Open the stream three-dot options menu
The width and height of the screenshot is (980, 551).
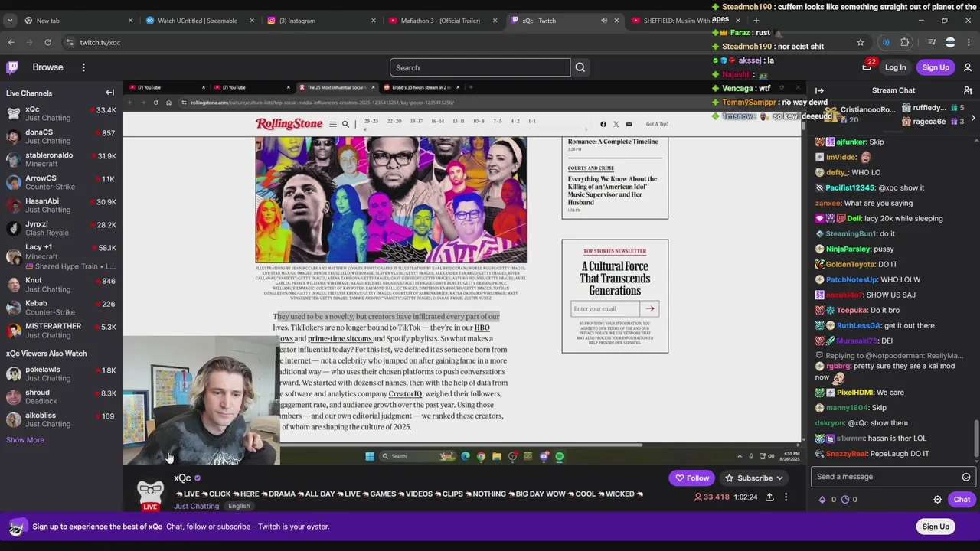click(786, 497)
